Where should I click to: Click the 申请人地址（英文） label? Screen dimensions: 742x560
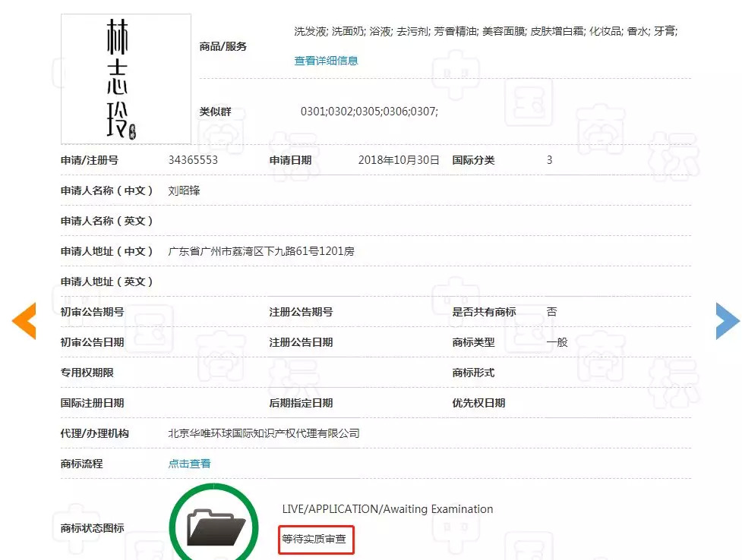tap(107, 282)
